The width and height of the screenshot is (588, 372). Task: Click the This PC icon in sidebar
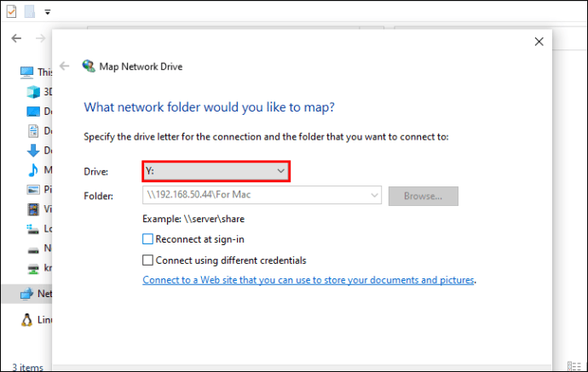27,72
